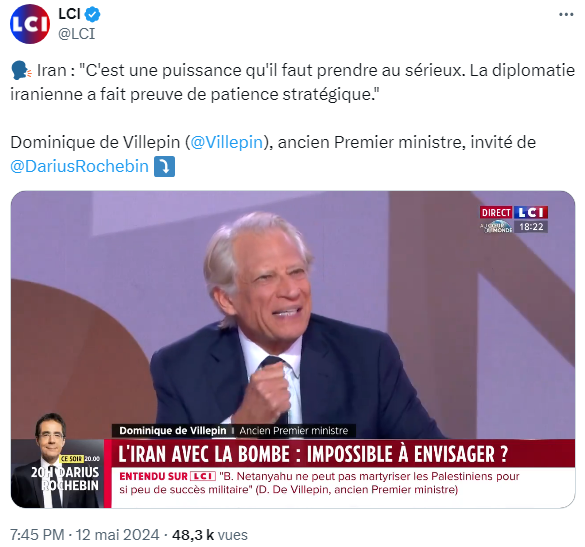
Task: Click the 18:22 clock overlay
Action: 531,227
